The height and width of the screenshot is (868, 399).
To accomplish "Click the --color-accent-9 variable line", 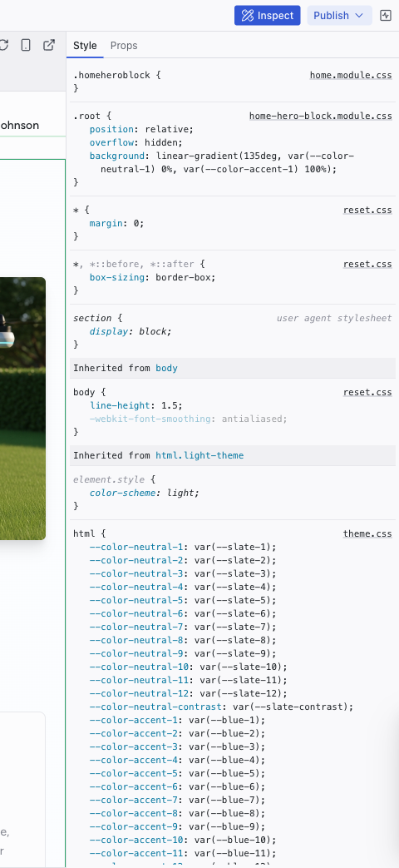I will pyautogui.click(x=177, y=826).
